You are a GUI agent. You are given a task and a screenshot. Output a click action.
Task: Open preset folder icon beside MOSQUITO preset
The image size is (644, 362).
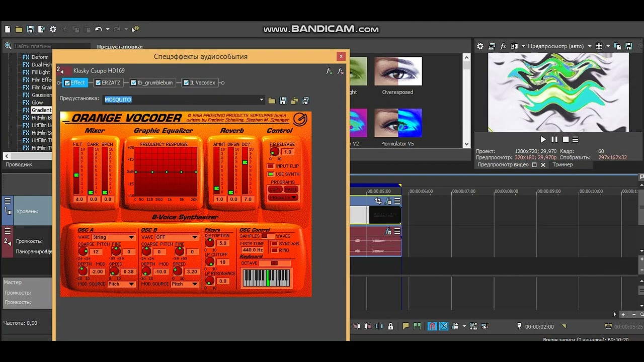coord(272,101)
